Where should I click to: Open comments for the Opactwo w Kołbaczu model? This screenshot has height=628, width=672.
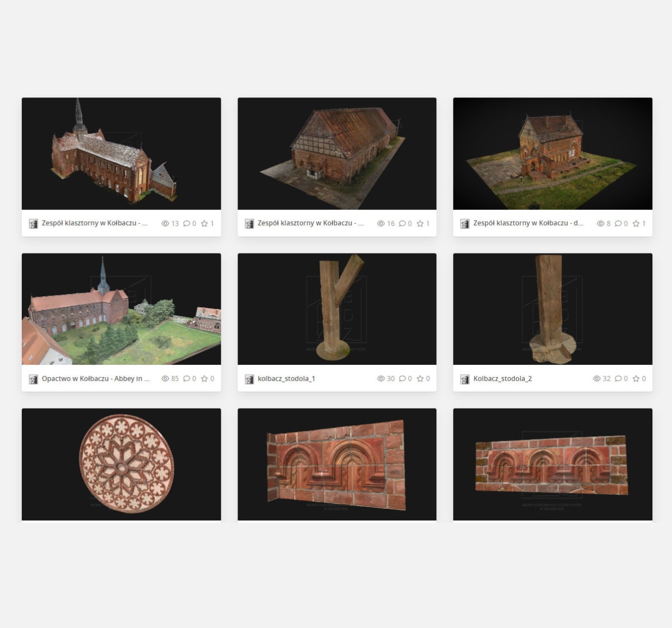coord(186,379)
